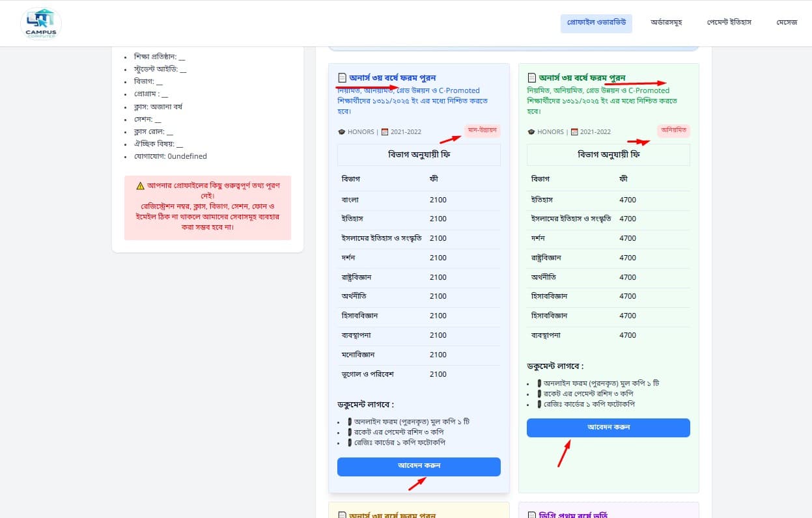Click graduation cap icon beside HONORS in green card
The width and height of the screenshot is (812, 518).
pyautogui.click(x=531, y=132)
